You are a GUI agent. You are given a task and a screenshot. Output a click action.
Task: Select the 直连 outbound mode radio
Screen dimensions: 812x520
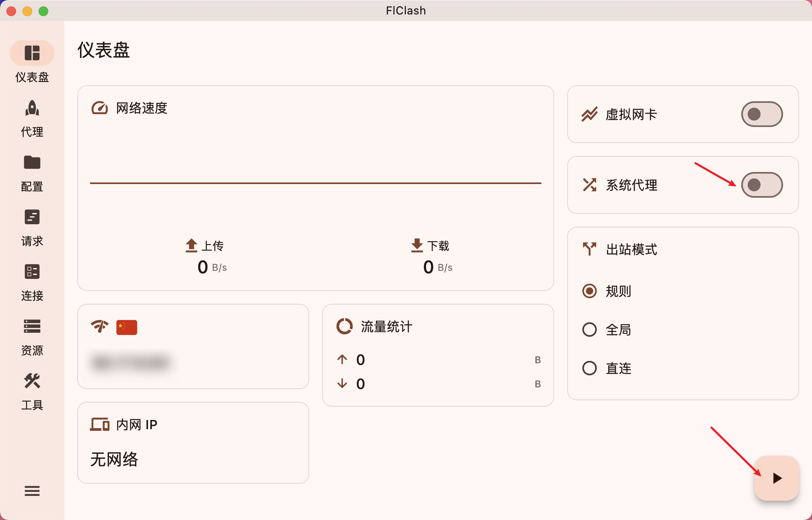[x=590, y=368]
